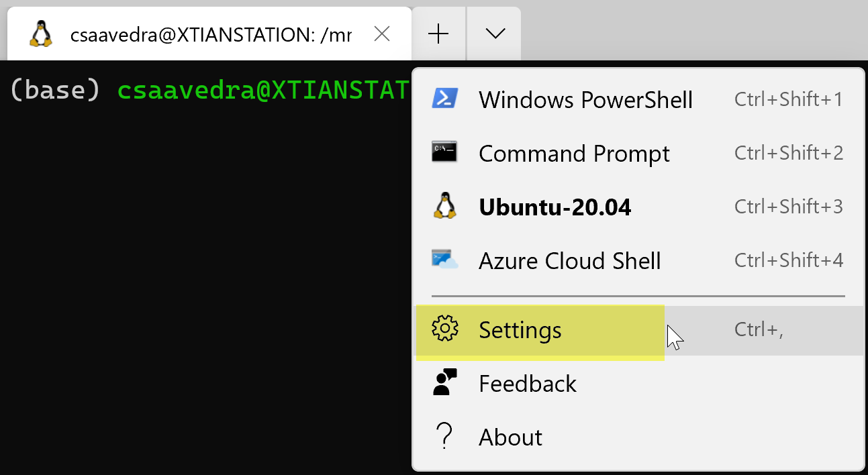
Task: Close the csaavedra@XTIANSTATION tab
Action: point(382,34)
